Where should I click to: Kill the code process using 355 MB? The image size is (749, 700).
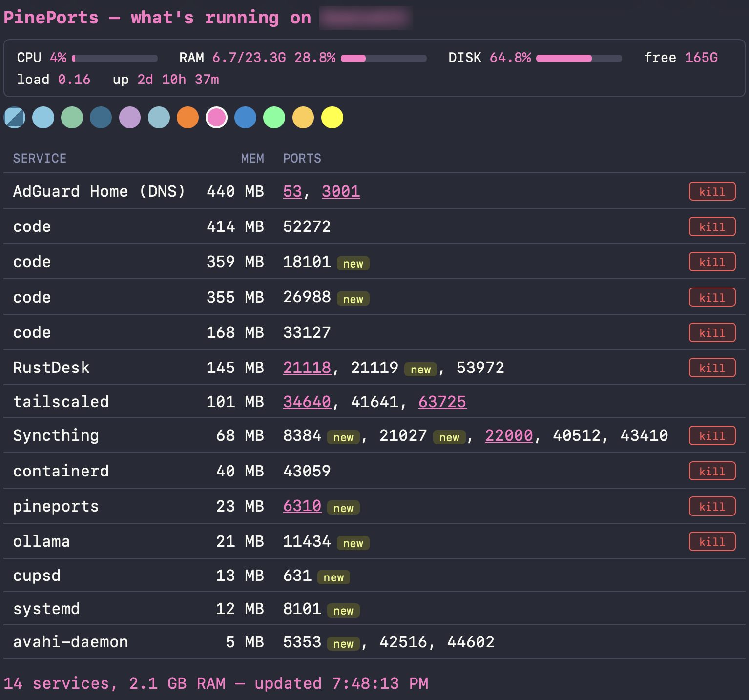(x=712, y=297)
